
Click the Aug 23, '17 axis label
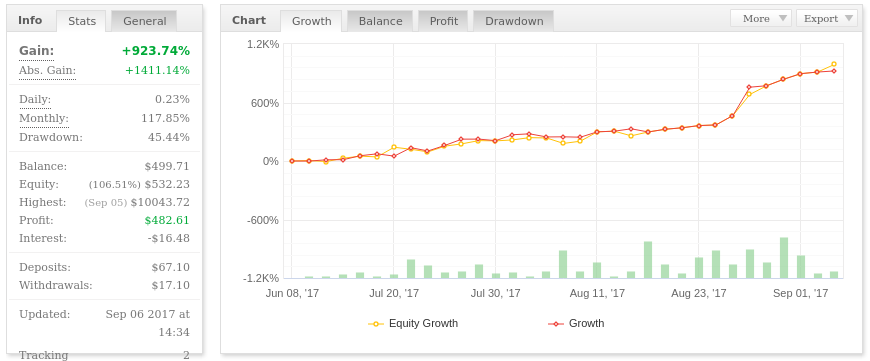[699, 293]
